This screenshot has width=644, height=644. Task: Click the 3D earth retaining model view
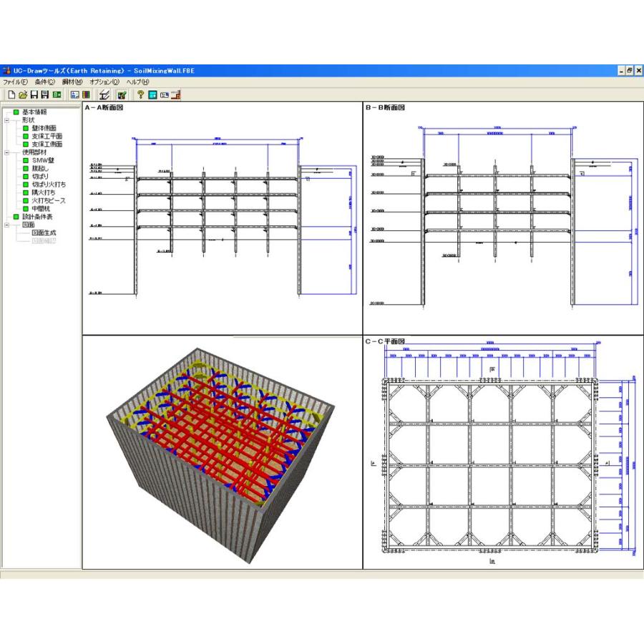pos(223,452)
